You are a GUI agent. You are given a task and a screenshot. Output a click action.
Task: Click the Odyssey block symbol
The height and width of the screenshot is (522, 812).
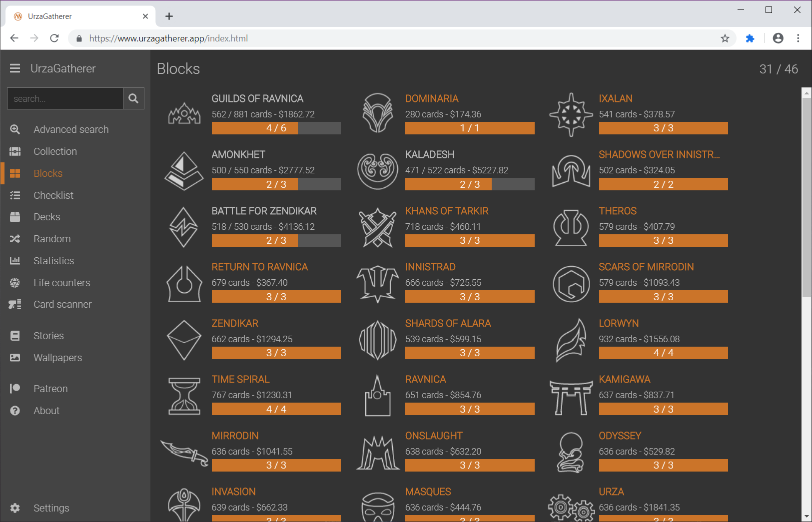click(x=571, y=452)
